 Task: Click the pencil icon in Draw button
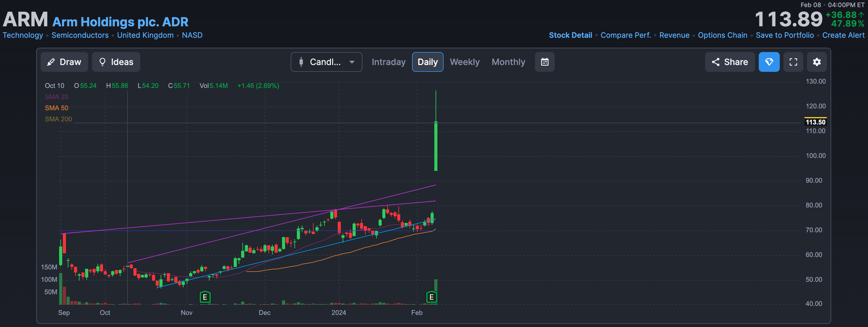51,62
